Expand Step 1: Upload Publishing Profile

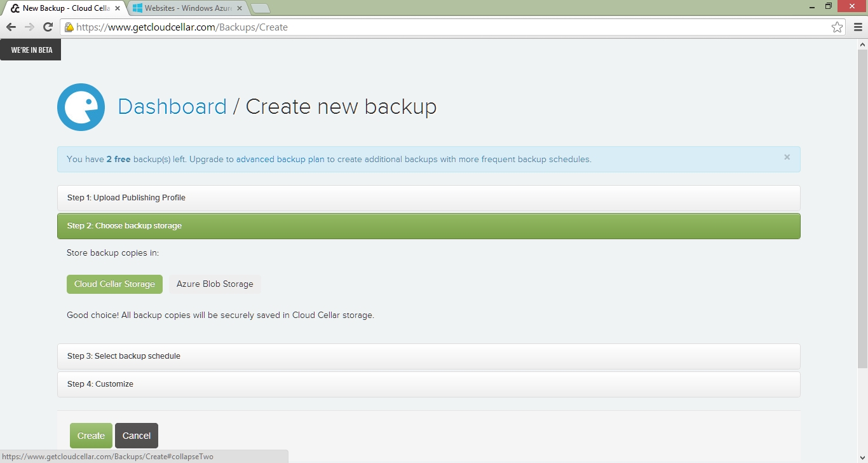coord(126,198)
